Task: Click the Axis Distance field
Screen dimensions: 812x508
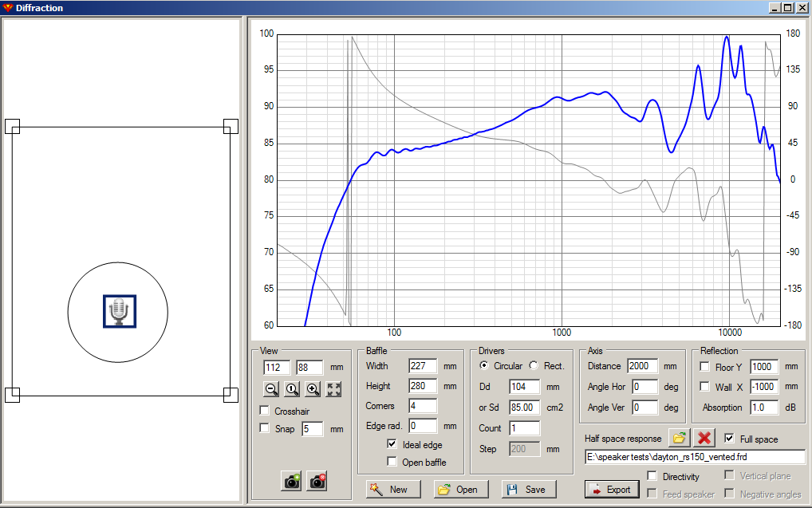Action: [643, 366]
